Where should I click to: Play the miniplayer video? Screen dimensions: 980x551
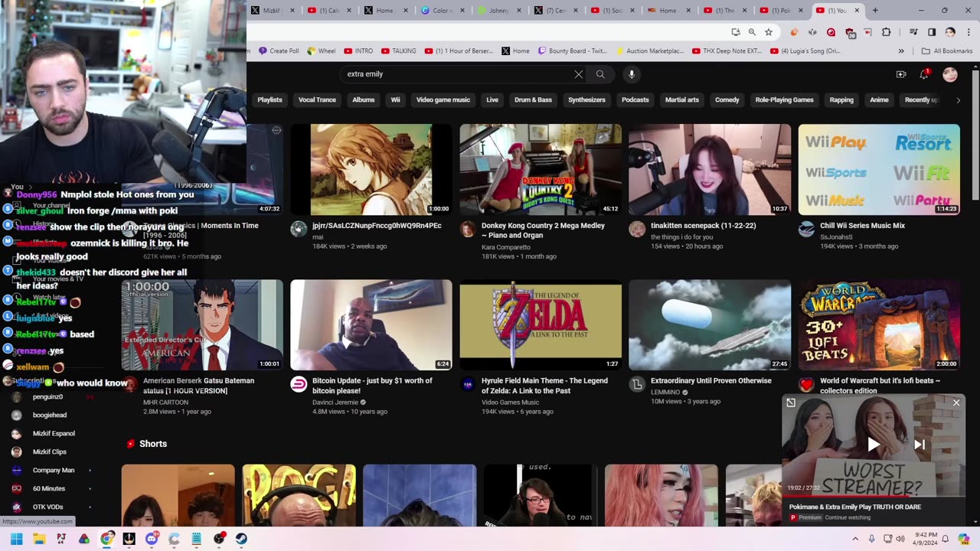click(x=874, y=445)
